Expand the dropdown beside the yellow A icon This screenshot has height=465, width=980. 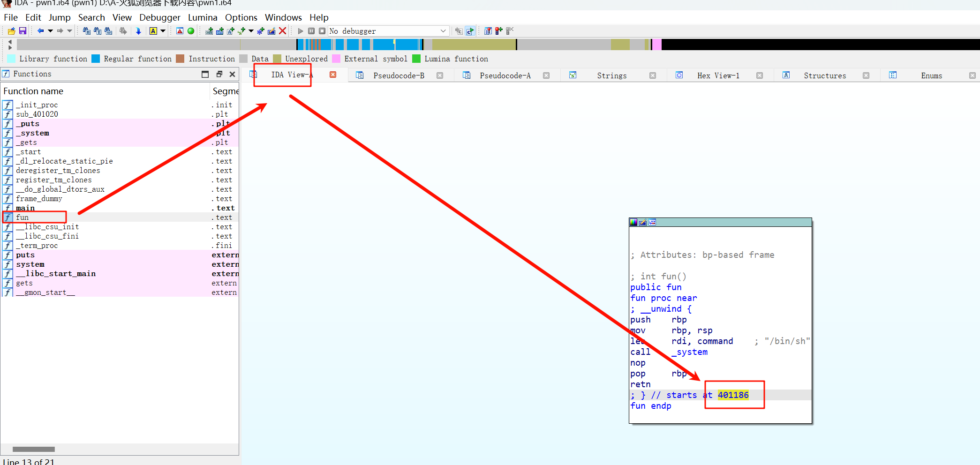(163, 31)
